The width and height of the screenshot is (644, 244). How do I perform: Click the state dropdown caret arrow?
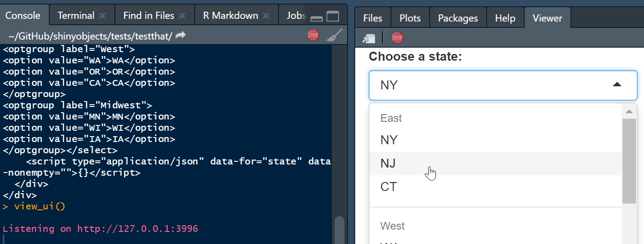[x=617, y=84]
